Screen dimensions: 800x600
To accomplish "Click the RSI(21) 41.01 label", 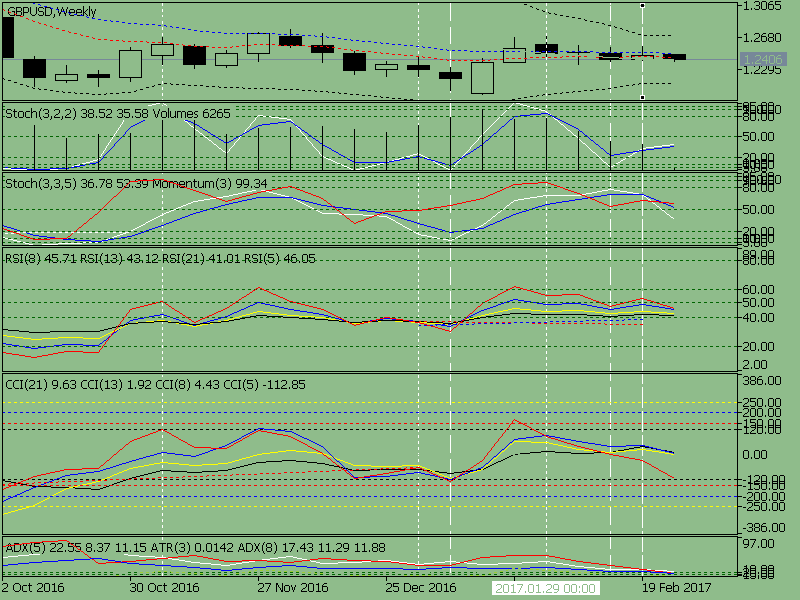I will click(202, 259).
